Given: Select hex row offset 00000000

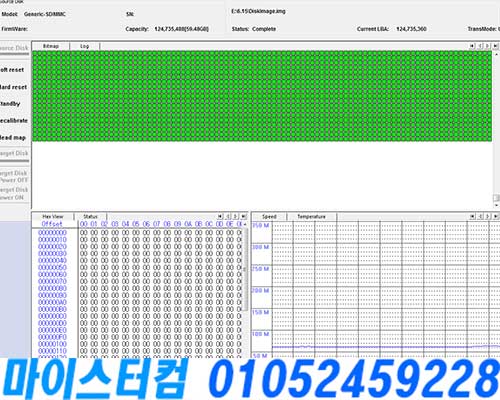Looking at the screenshot, I should coord(52,233).
